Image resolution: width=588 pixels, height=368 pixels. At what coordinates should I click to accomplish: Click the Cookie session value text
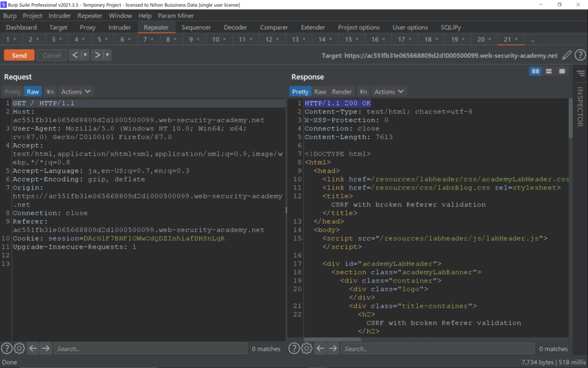tap(154, 238)
